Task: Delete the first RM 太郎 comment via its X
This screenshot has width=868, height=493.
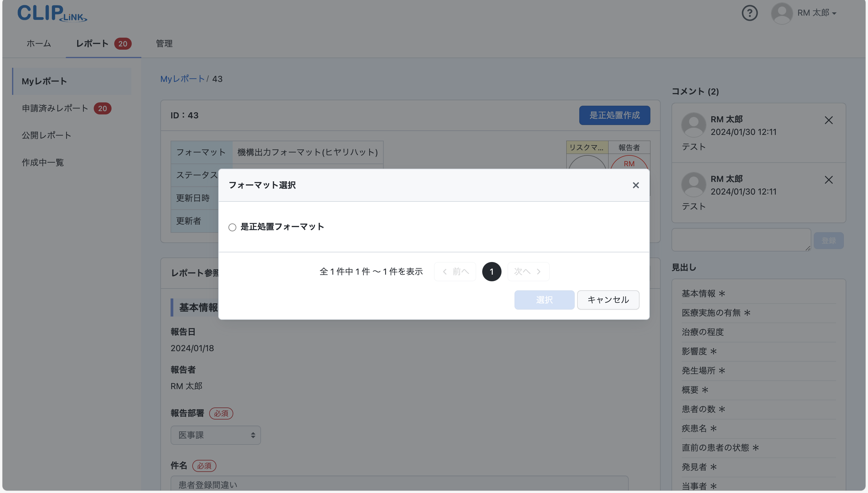Action: coord(829,120)
